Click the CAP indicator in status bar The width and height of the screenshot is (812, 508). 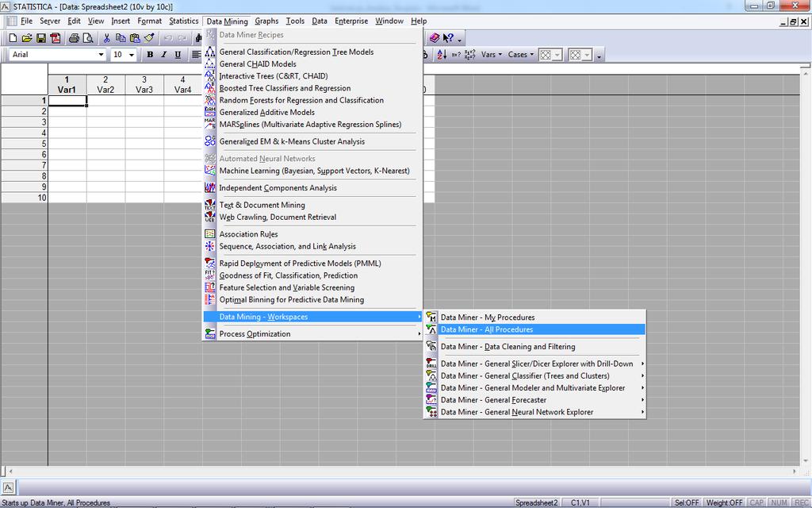(756, 502)
